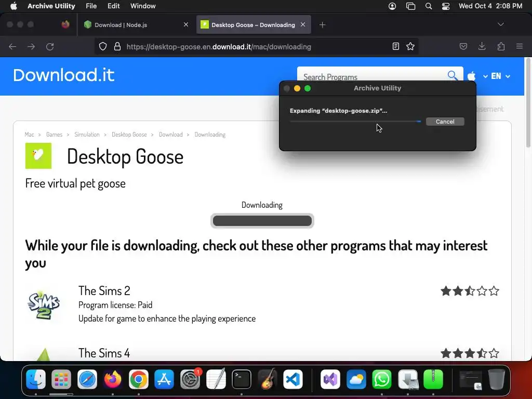Open the EN language dropdown
This screenshot has width=532, height=399.
coord(500,76)
